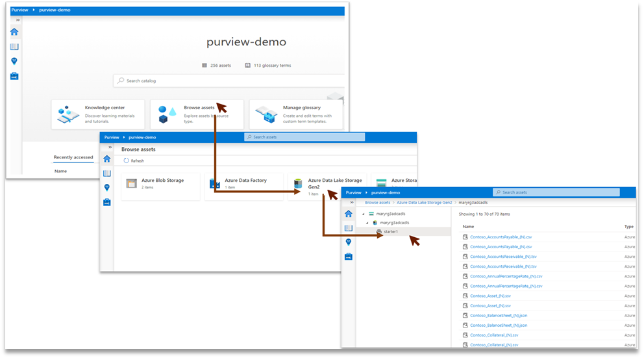Screen dimensions: 644x358
Task: Click catalog book icon in Browse assets window sidebar
Action: point(106,173)
